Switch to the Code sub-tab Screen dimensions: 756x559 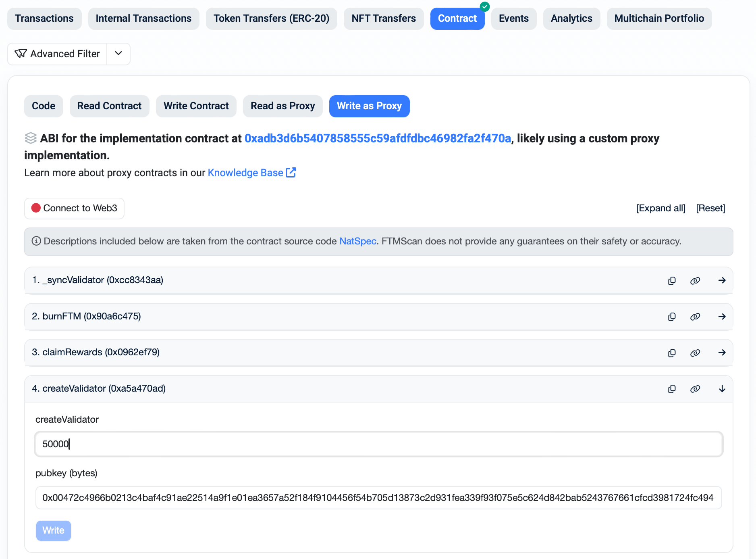click(x=44, y=106)
